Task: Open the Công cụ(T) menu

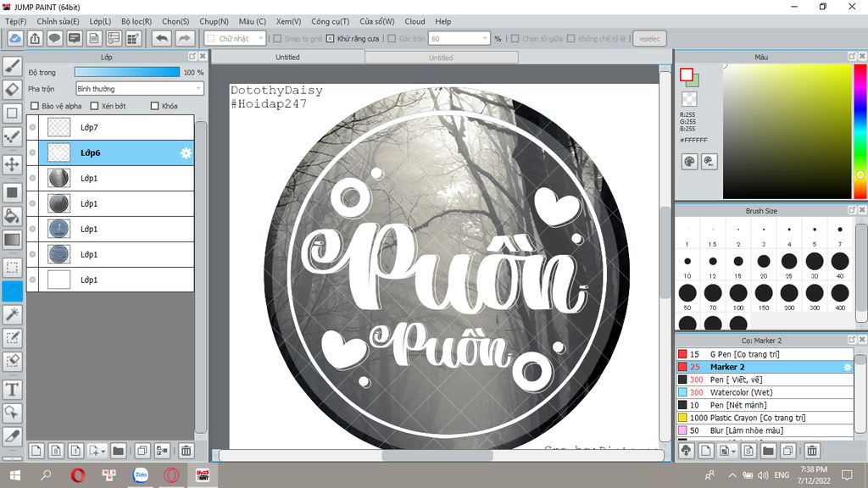Action: click(330, 21)
